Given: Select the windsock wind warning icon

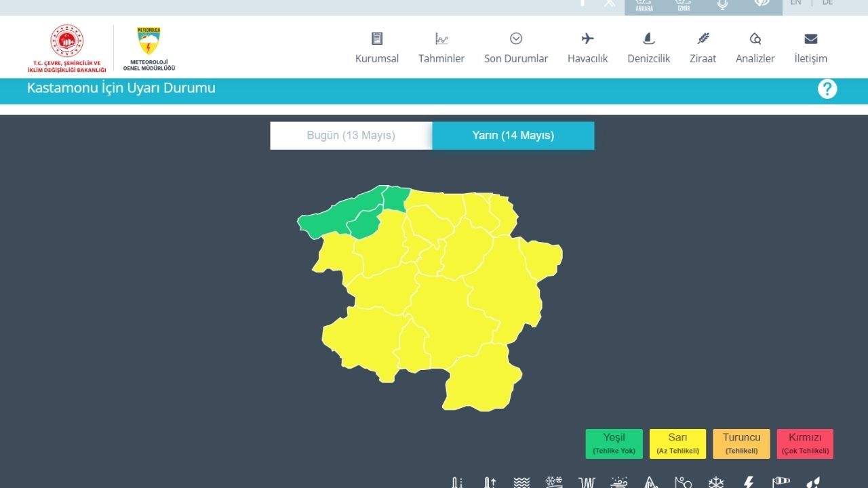Looking at the screenshot, I should click(781, 483).
